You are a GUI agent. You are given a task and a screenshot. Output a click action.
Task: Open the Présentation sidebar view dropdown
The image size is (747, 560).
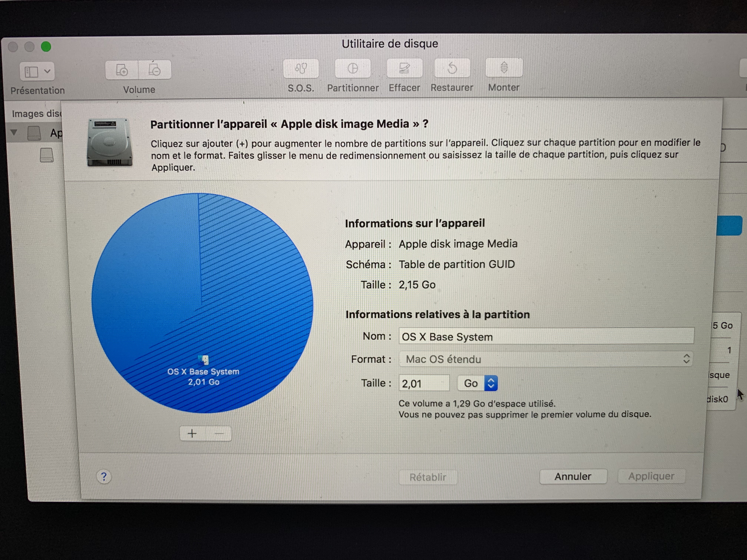[37, 71]
